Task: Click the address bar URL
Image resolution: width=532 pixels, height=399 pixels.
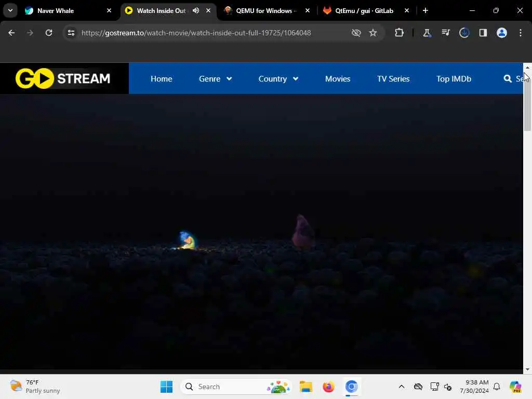Action: (196, 33)
